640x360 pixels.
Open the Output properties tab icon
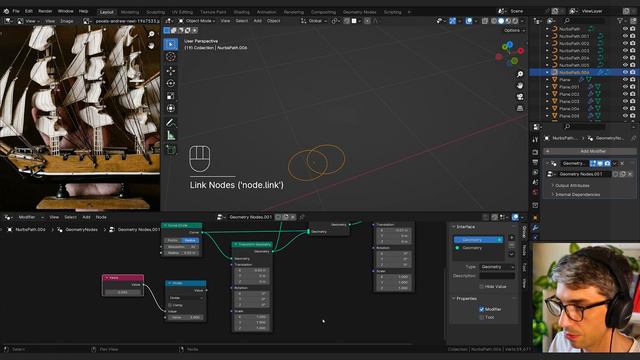tap(535, 162)
